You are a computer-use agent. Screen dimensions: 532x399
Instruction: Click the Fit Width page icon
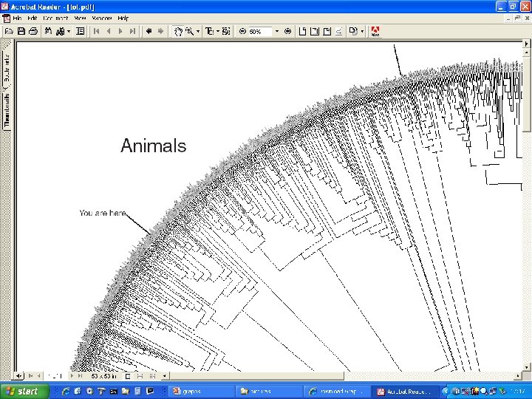point(327,31)
